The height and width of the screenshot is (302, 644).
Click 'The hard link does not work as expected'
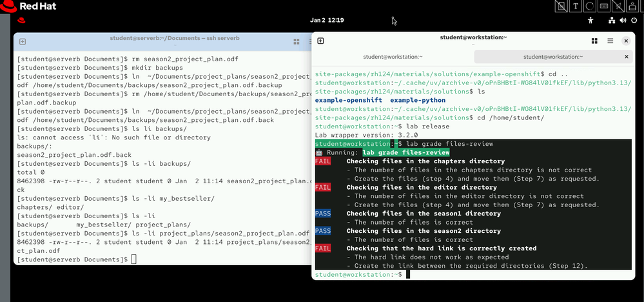coord(432,257)
